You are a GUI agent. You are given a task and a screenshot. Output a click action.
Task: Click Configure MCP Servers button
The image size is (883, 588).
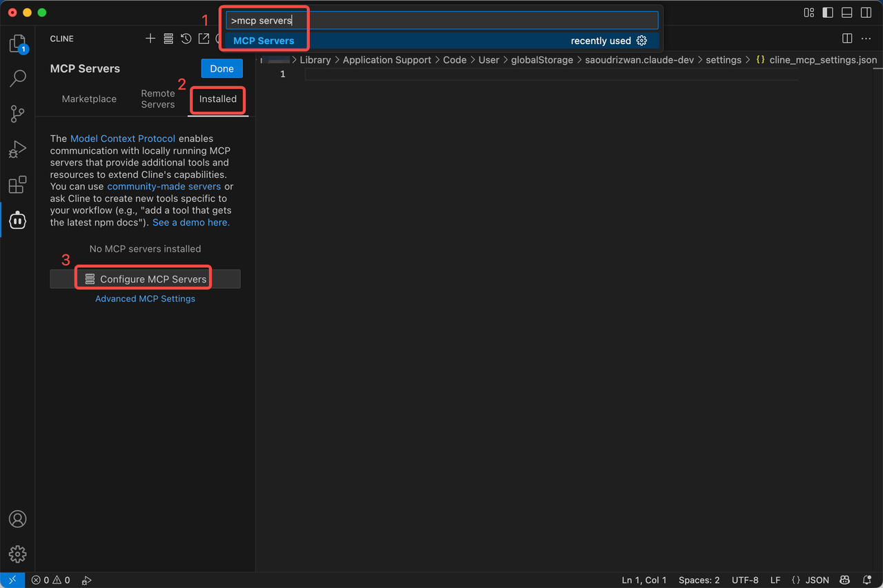click(x=145, y=279)
